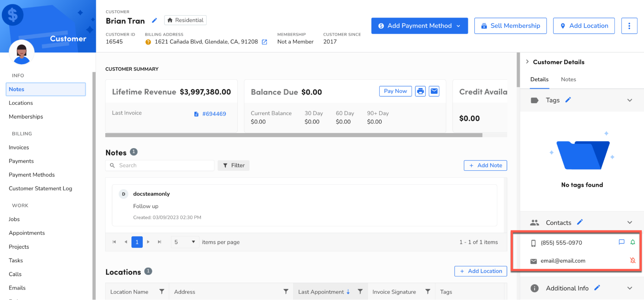Edit Additional Info with pencil icon
The image size is (644, 300).
[597, 288]
